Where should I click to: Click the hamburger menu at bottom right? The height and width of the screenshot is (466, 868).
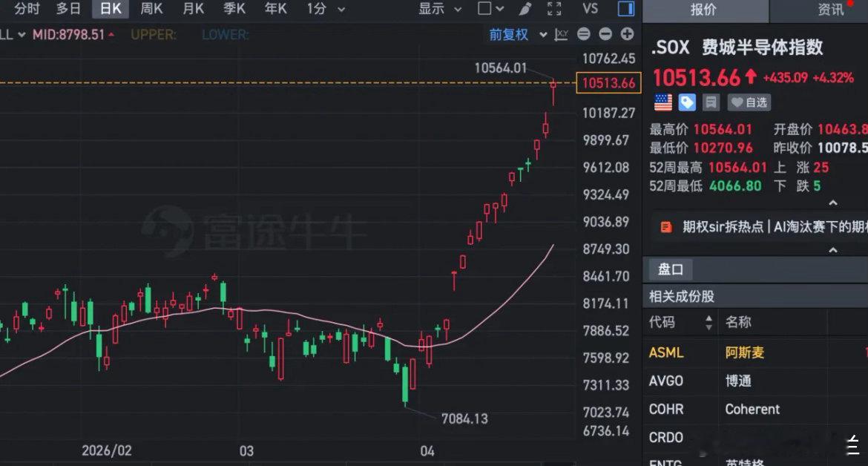853,446
